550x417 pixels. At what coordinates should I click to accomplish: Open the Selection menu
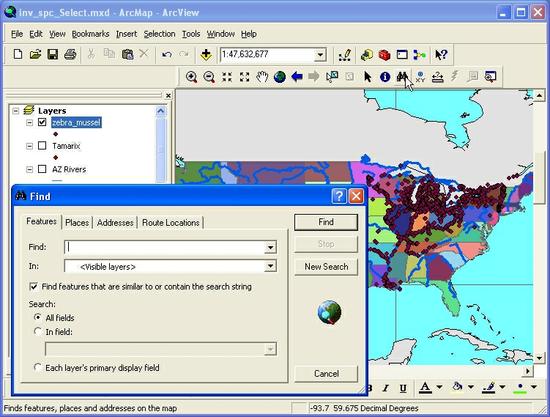(x=159, y=34)
